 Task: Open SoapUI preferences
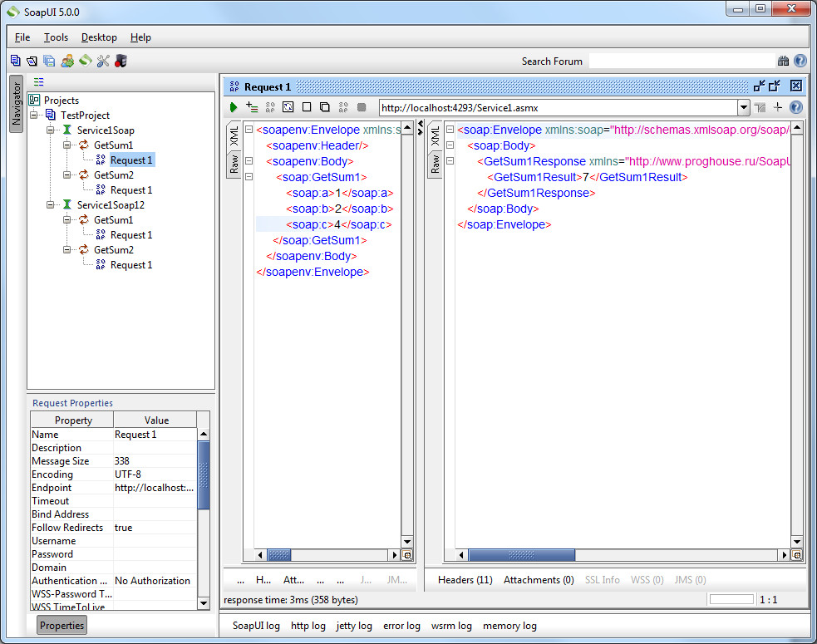(x=103, y=61)
